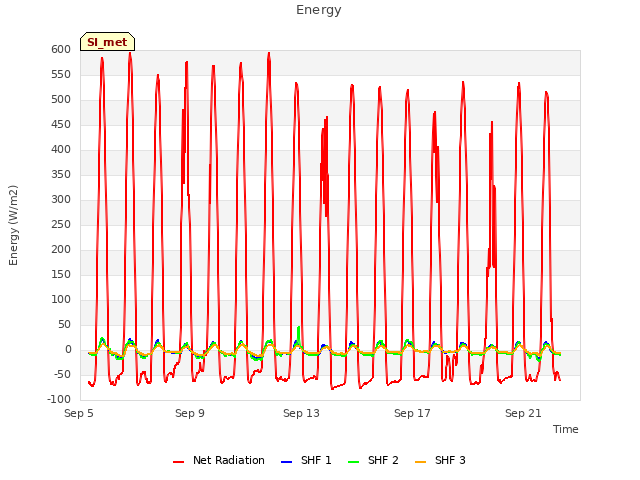Click the 250 y-axis tick label
The height and width of the screenshot is (480, 640).
tap(61, 224)
